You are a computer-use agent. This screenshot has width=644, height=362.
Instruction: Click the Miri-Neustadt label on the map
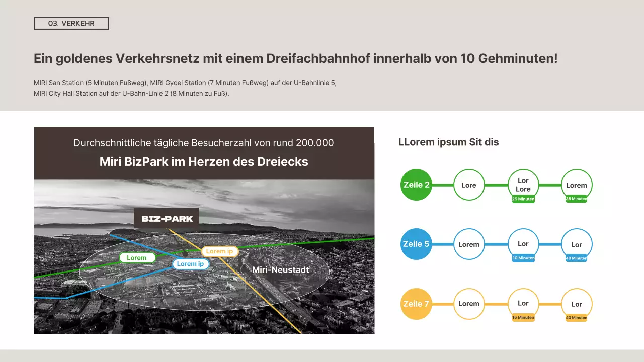coord(282,269)
